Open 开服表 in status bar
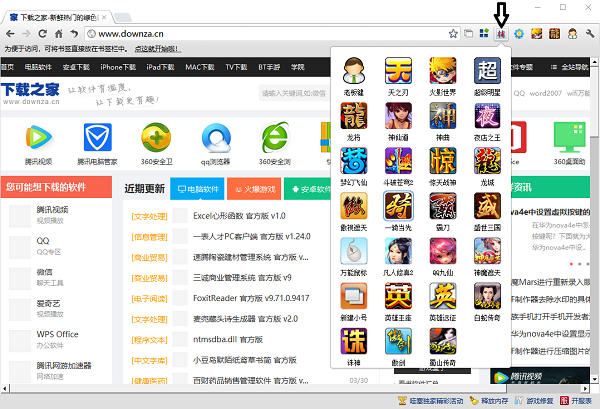The height and width of the screenshot is (409, 600). click(576, 401)
